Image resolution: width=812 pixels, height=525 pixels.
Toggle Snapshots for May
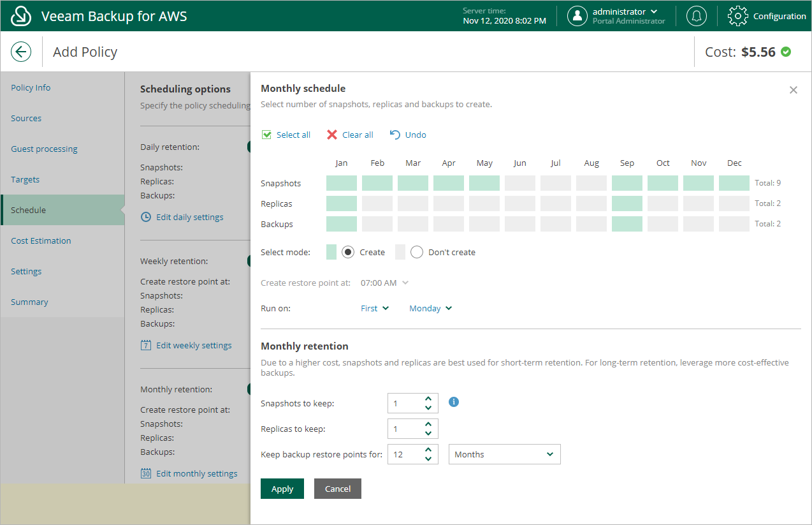pyautogui.click(x=484, y=183)
